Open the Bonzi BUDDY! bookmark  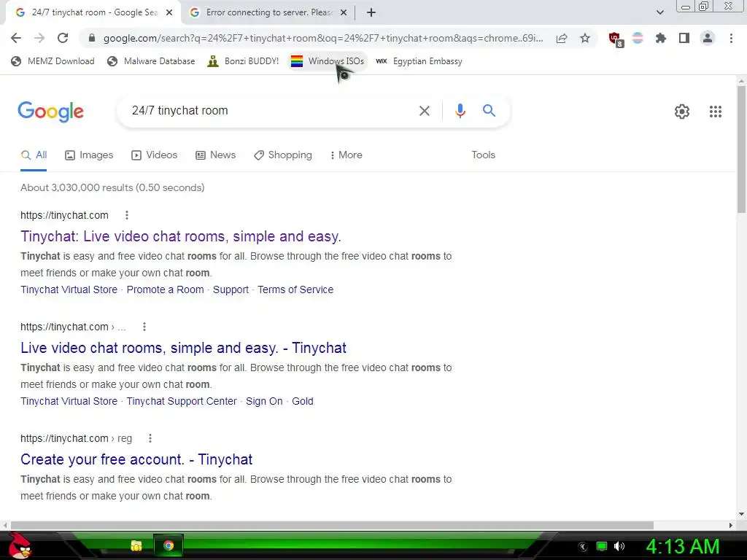coord(243,61)
